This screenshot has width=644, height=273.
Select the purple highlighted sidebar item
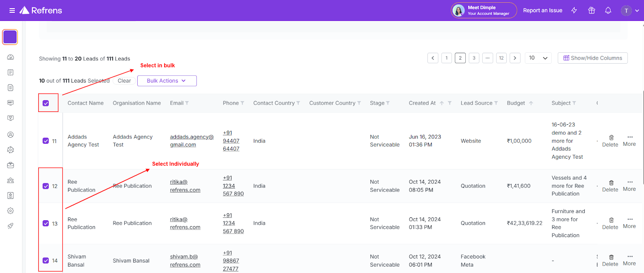coord(10,37)
